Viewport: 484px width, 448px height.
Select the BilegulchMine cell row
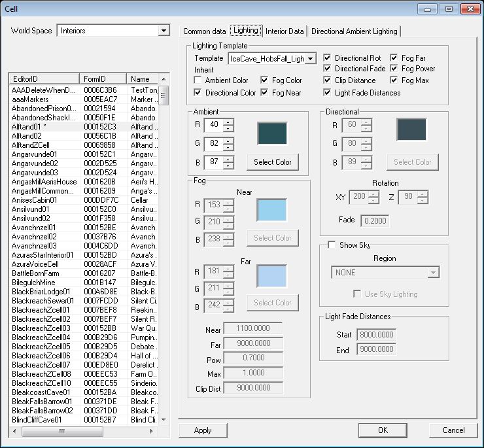84,283
